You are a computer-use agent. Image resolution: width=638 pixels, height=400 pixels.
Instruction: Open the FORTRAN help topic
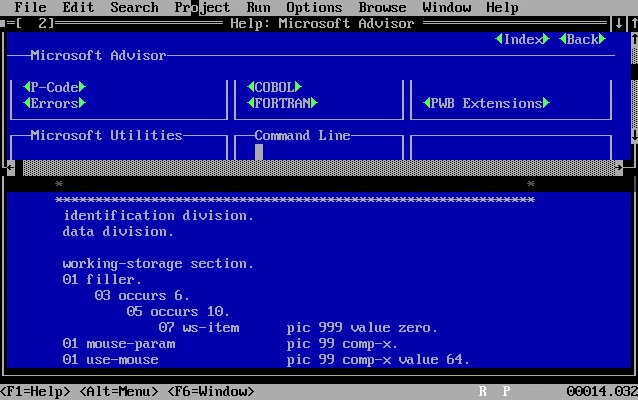click(282, 103)
